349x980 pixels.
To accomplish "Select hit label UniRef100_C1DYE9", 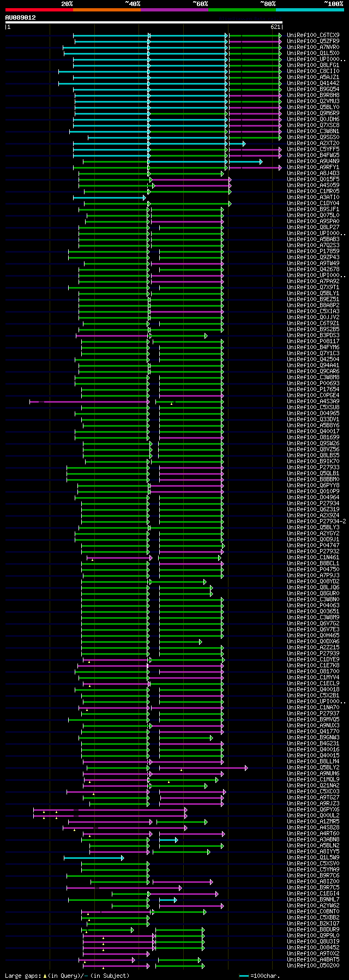I will click(313, 660).
